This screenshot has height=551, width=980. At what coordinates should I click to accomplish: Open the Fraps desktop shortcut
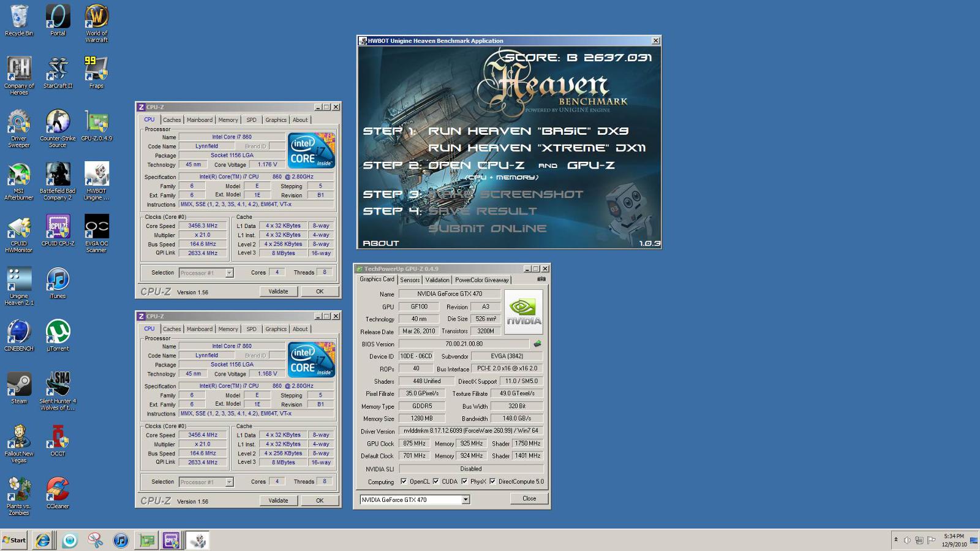(x=96, y=72)
